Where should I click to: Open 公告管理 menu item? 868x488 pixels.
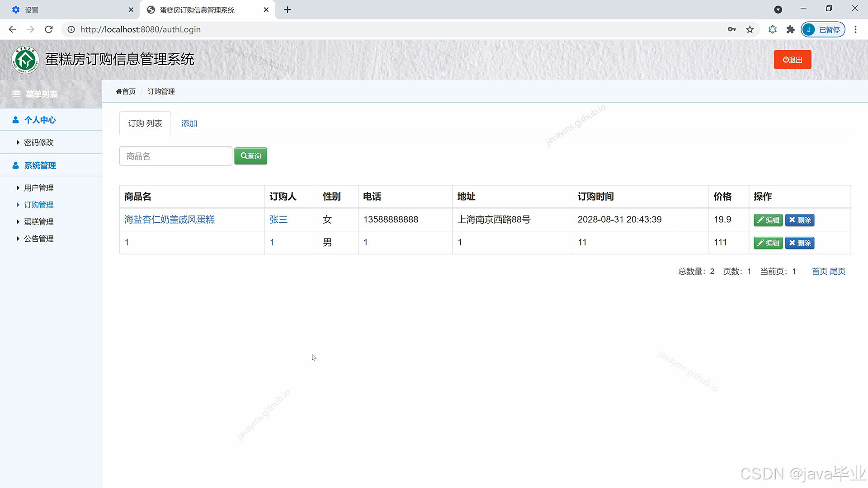click(x=39, y=239)
